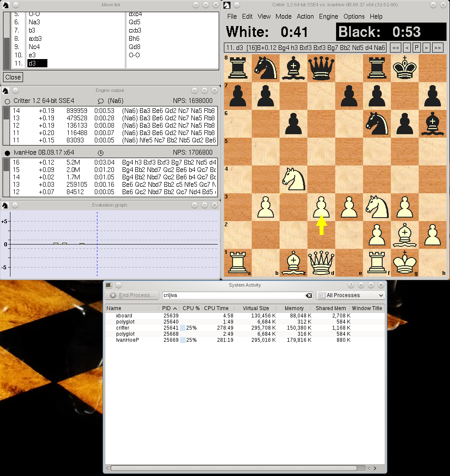This screenshot has width=450, height=476.
Task: Click the Move list vertical scrollbar
Action: [7, 41]
